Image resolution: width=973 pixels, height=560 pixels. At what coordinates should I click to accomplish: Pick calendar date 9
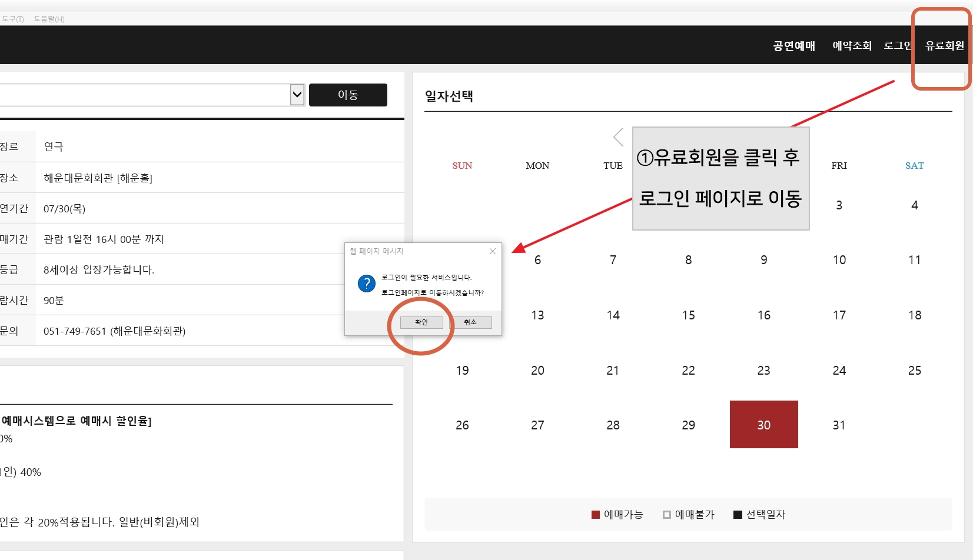[x=763, y=260]
